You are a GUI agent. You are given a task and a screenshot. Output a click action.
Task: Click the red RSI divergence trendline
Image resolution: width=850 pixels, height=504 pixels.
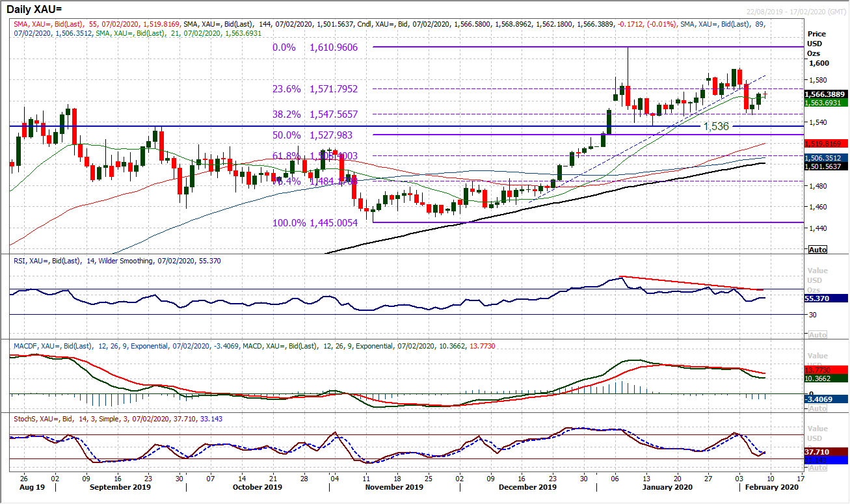693,283
